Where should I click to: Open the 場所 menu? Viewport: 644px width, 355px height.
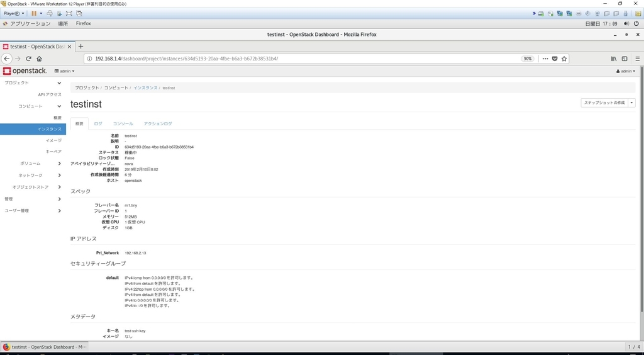[63, 24]
